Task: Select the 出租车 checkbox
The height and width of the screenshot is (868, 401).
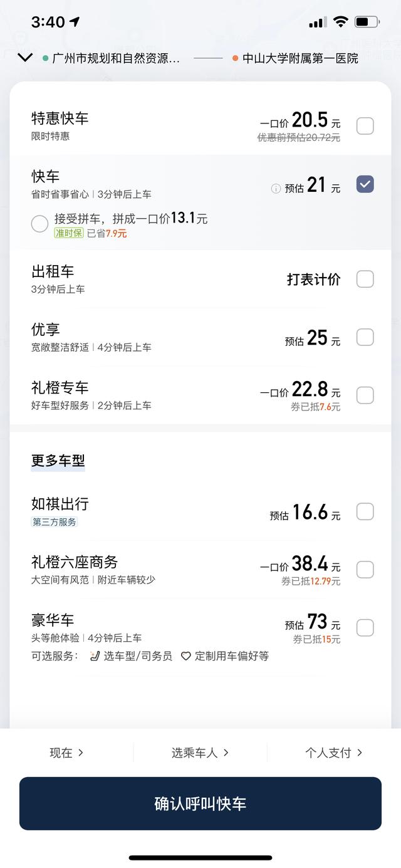Action: (x=365, y=279)
